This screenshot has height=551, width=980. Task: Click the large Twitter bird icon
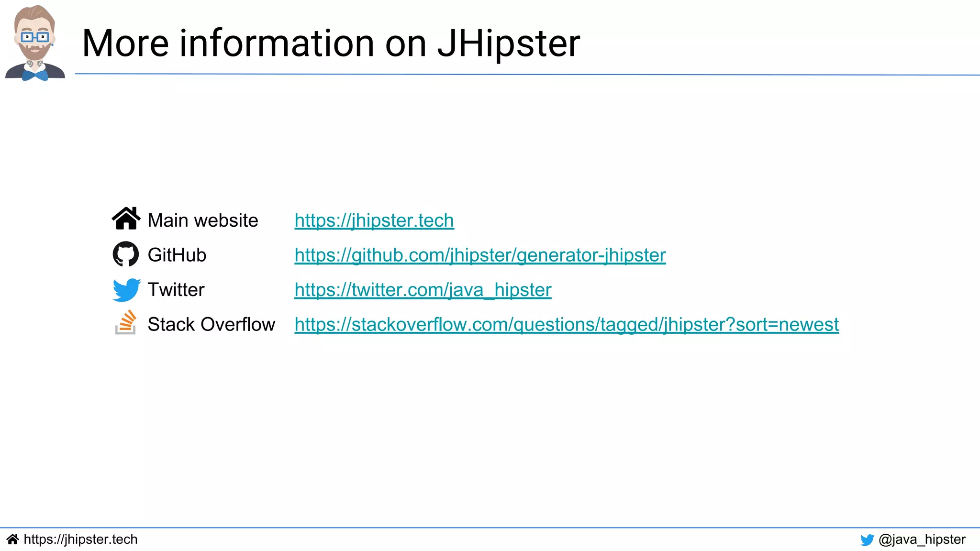tap(126, 290)
